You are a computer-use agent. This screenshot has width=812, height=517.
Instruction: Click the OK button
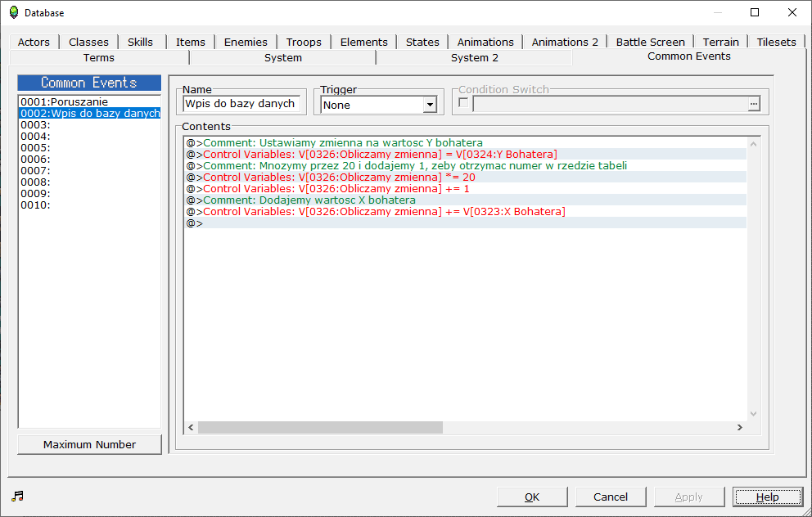point(532,497)
